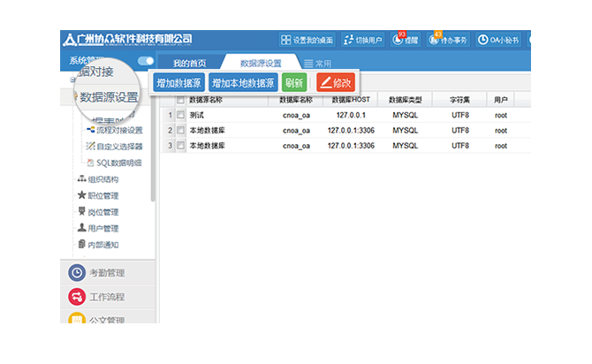Select all rows via header checkbox
This screenshot has width=592, height=364.
(180, 100)
